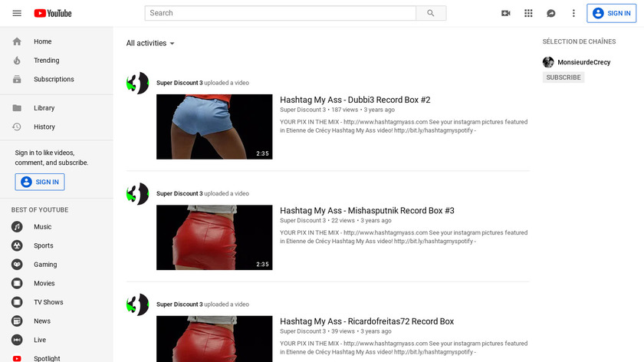Viewport: 644px width, 362px height.
Task: Click the YouTube logo
Action: coord(53,13)
